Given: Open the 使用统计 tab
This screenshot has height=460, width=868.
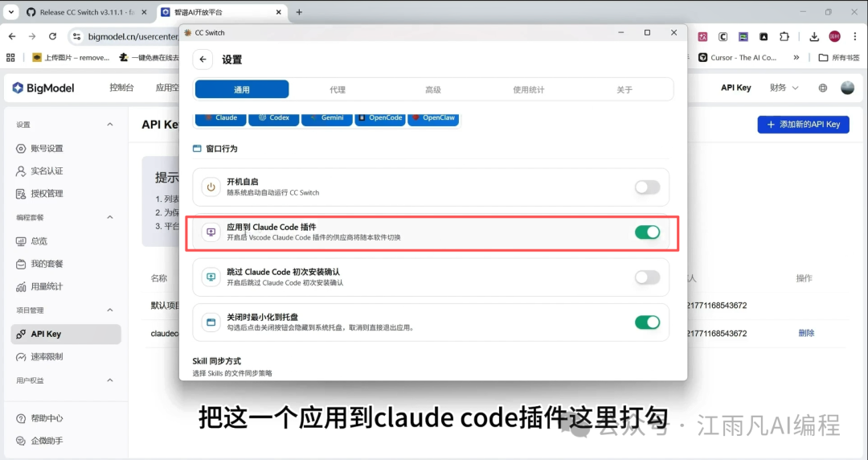Looking at the screenshot, I should (x=529, y=89).
